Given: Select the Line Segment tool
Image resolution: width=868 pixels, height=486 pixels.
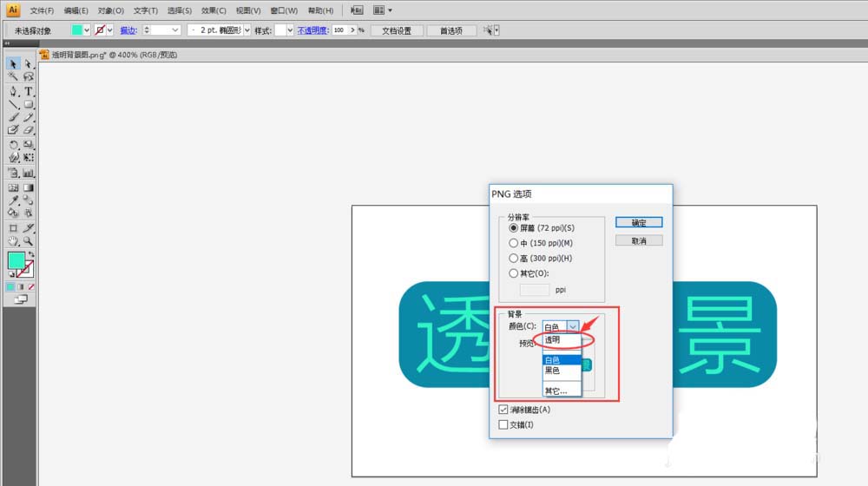Looking at the screenshot, I should [x=13, y=104].
